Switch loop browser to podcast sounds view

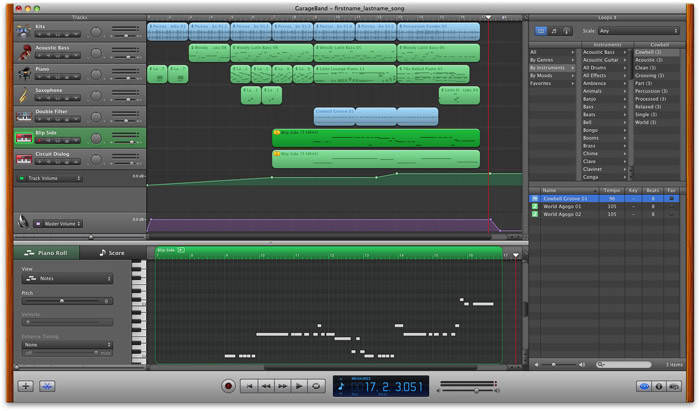(x=566, y=31)
